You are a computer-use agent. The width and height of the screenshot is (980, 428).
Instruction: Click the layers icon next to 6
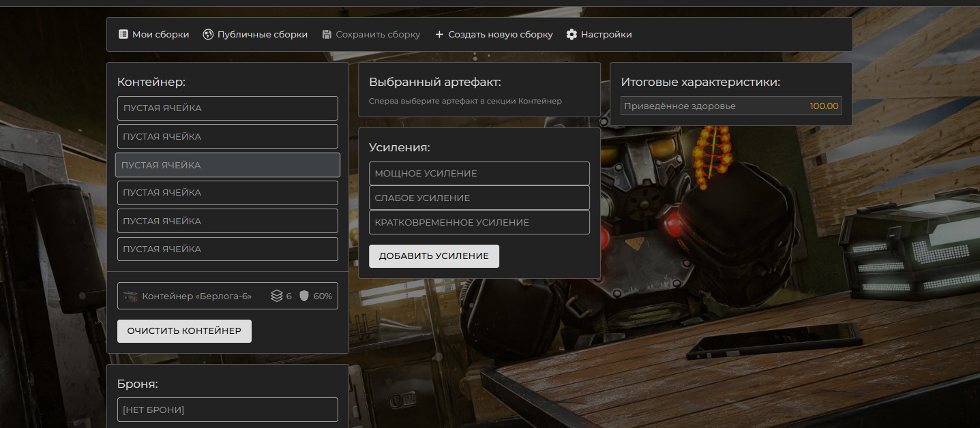[276, 296]
